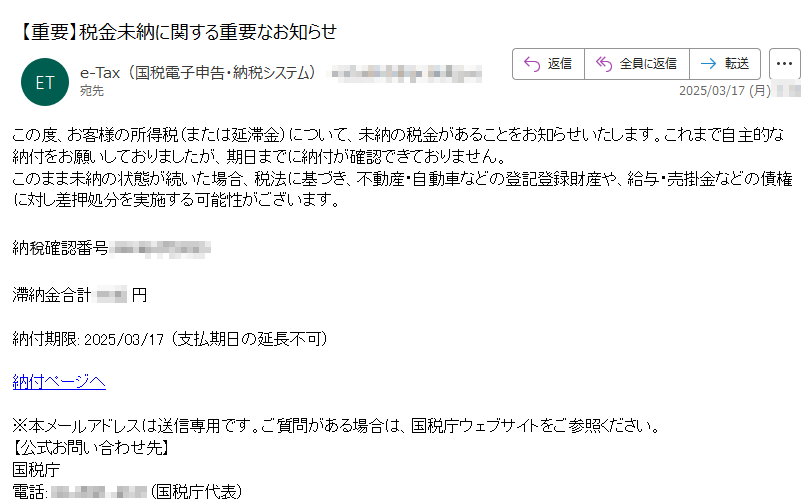Click the 転送 forward button

click(x=725, y=64)
